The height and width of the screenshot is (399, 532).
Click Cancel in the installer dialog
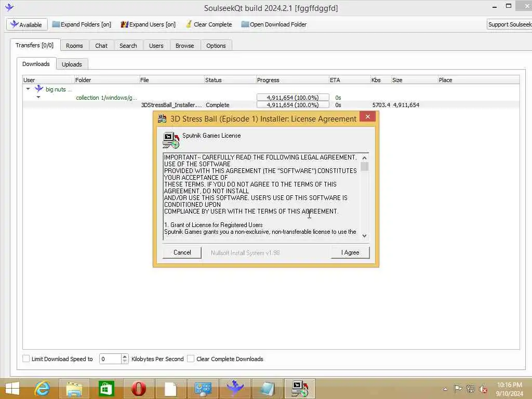182,252
